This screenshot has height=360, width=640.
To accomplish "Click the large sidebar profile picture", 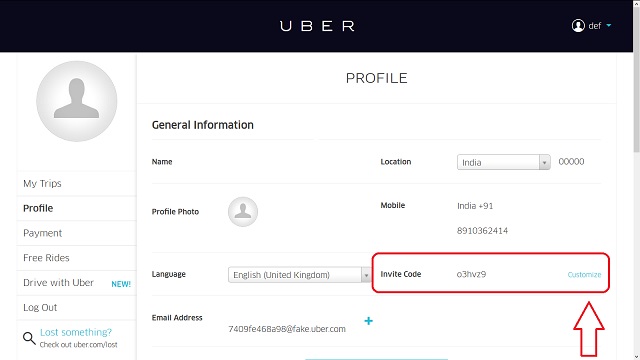I will point(77,101).
